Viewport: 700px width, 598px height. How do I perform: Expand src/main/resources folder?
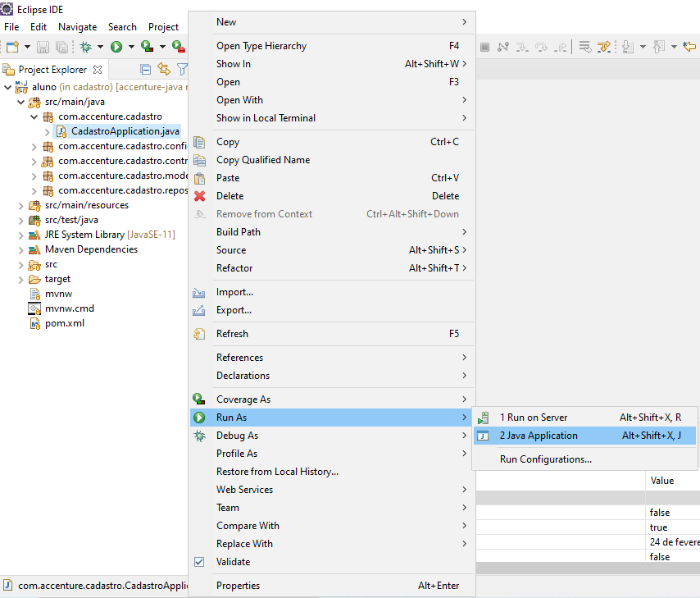pos(21,206)
